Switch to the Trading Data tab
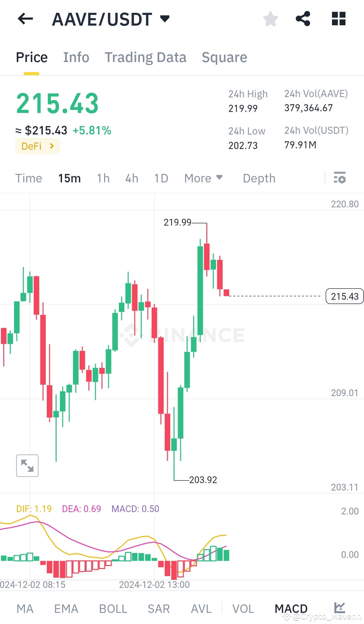 (146, 57)
